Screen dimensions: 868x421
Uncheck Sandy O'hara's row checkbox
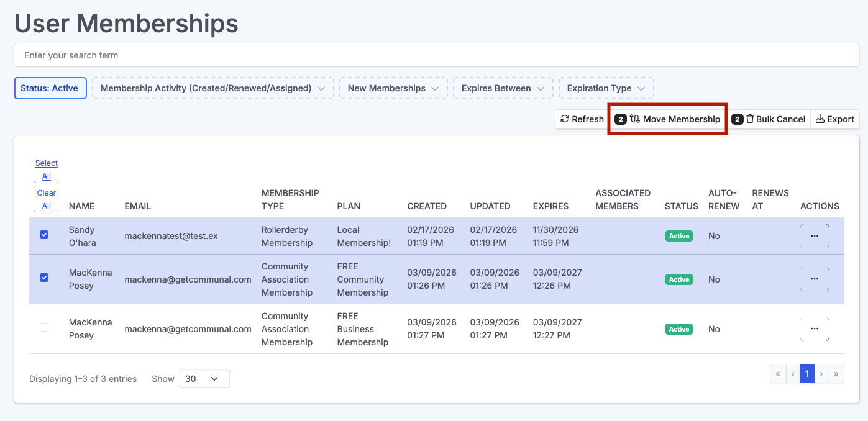(44, 235)
